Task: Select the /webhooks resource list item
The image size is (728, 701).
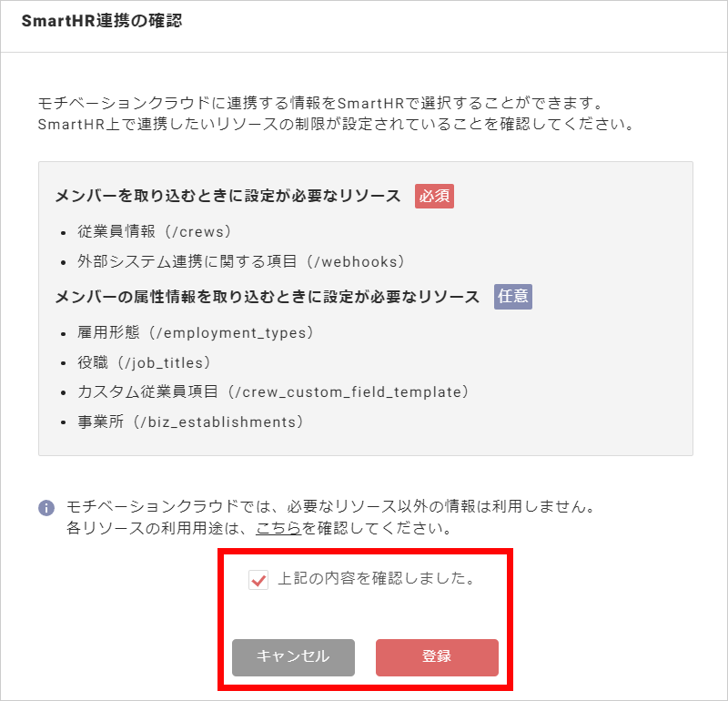Action: (241, 261)
